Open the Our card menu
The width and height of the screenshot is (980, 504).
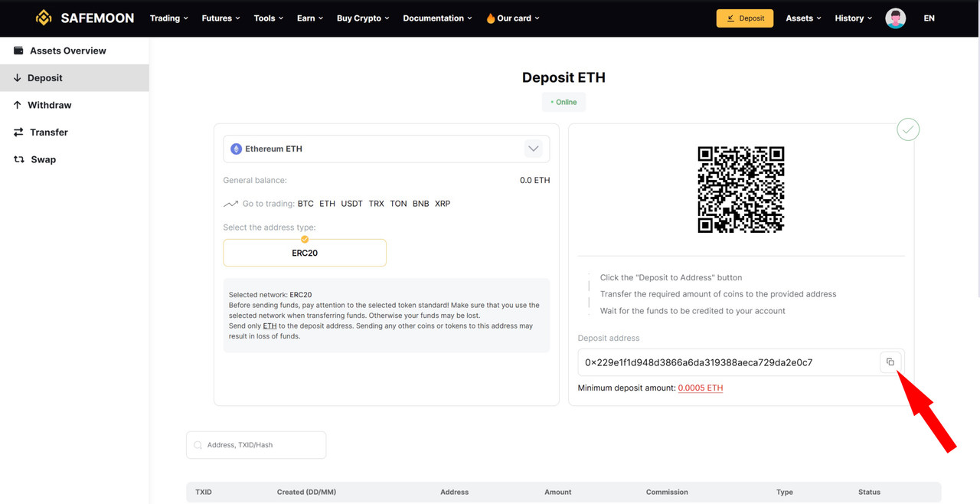tap(513, 18)
